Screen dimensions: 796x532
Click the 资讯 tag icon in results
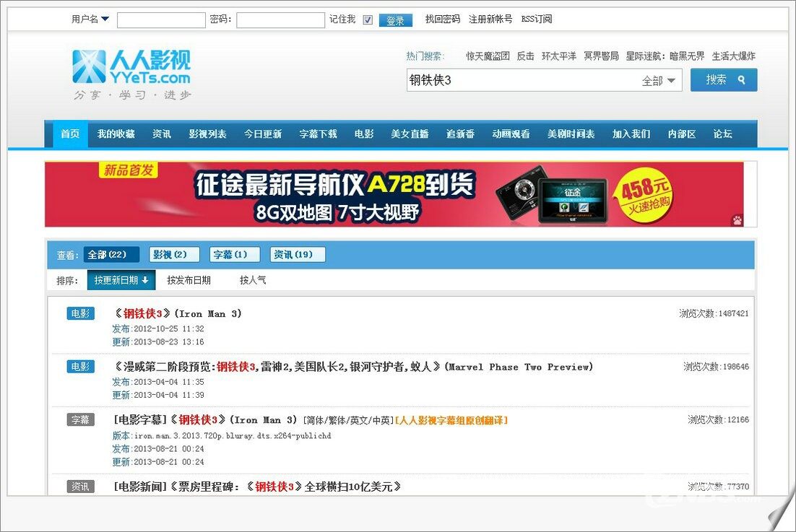pos(80,487)
